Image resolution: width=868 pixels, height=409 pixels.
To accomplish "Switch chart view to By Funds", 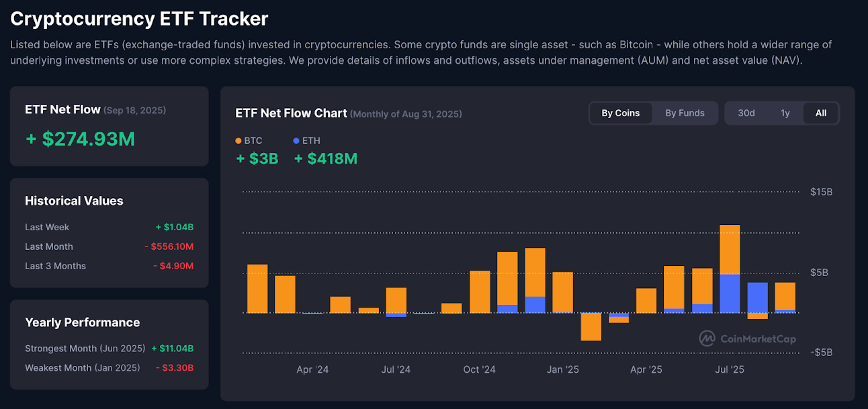I will point(685,113).
